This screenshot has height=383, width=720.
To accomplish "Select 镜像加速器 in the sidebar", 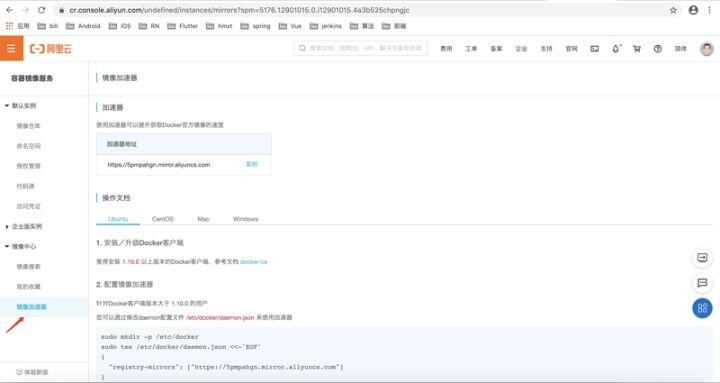I will (32, 307).
